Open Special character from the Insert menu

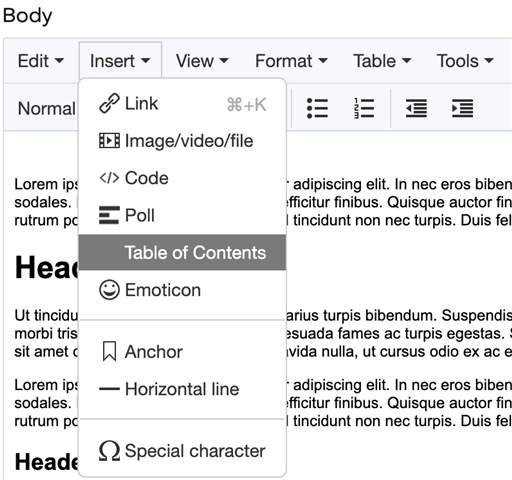click(182, 451)
